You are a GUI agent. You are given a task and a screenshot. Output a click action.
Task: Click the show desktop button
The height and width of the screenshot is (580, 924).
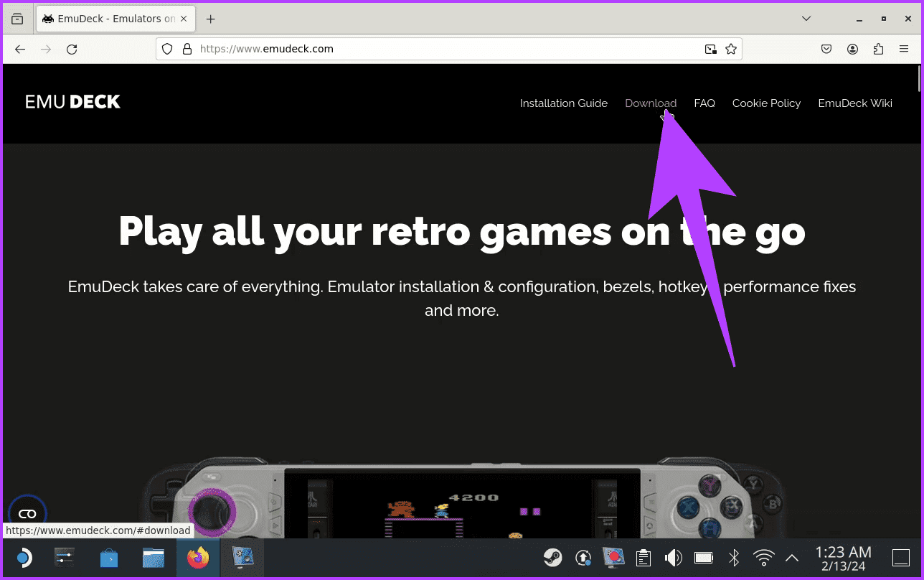coord(900,558)
